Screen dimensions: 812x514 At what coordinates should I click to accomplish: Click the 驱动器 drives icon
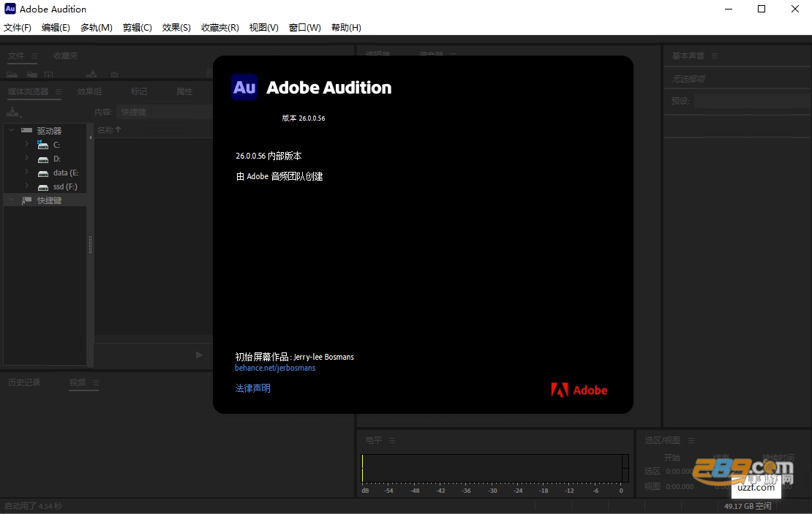27,130
